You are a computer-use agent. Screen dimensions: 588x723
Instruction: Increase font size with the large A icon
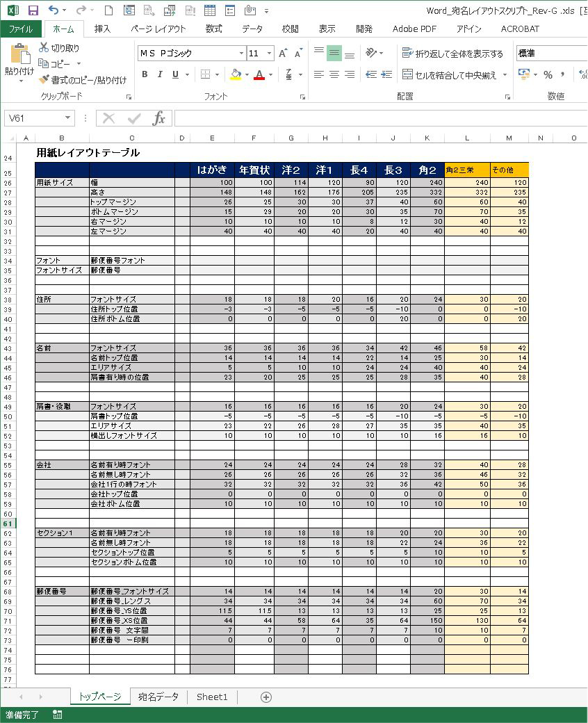283,54
